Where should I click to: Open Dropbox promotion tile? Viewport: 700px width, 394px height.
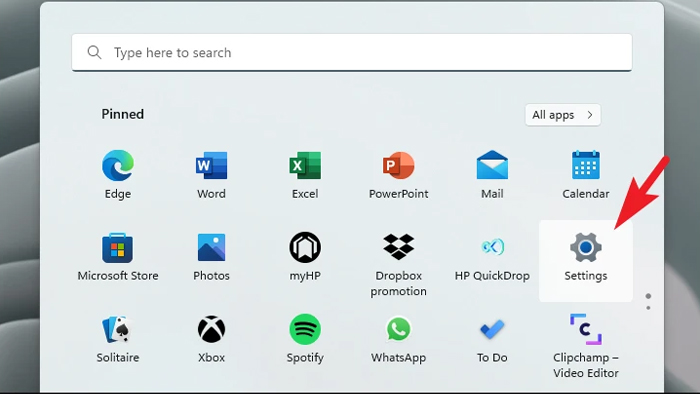[x=399, y=264]
